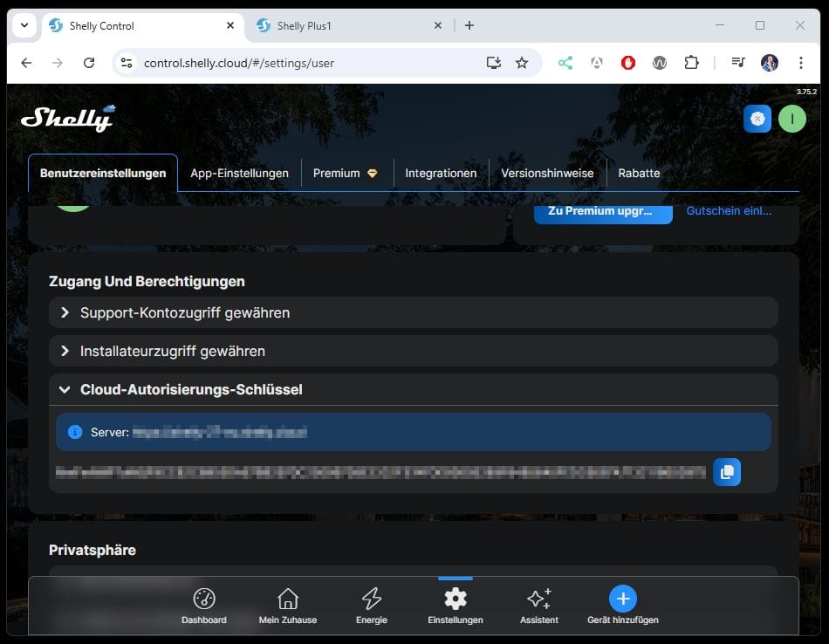Open the Dashboard from the bottom navigation
The width and height of the screenshot is (829, 644).
point(203,599)
